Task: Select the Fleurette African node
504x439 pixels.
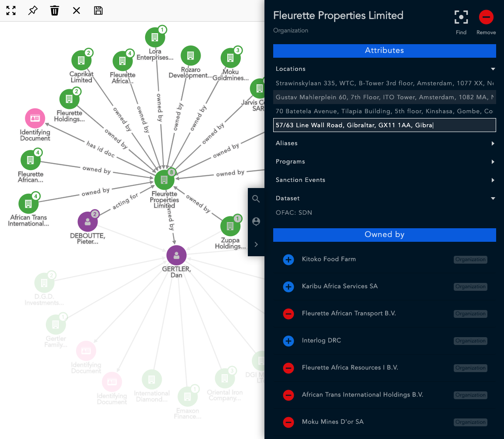Action: [x=31, y=160]
